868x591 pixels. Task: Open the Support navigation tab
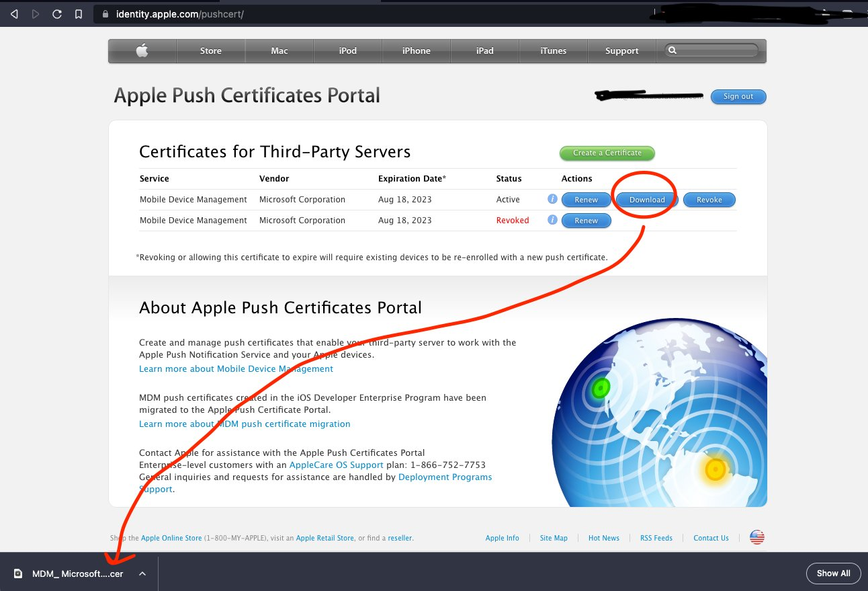coord(622,50)
